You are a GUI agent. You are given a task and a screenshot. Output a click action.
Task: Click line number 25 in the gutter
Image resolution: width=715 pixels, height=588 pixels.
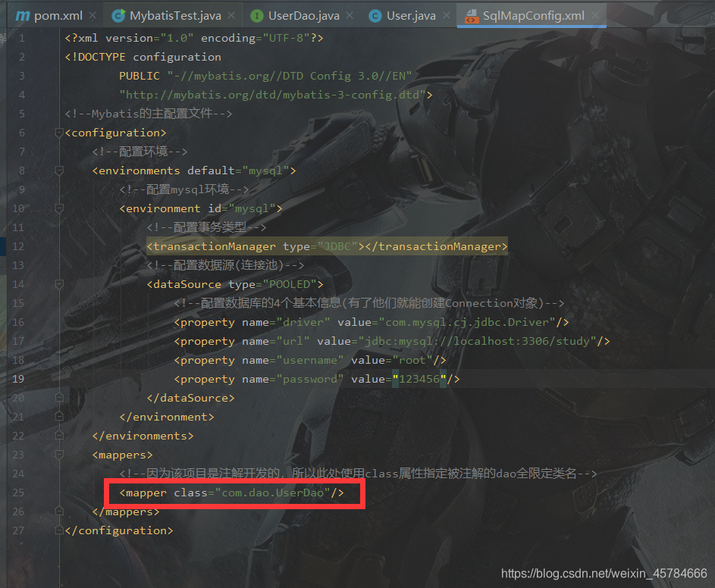pyautogui.click(x=18, y=493)
